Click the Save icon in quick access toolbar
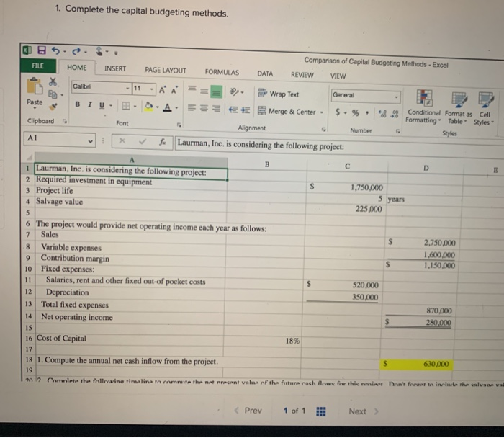 coord(42,50)
